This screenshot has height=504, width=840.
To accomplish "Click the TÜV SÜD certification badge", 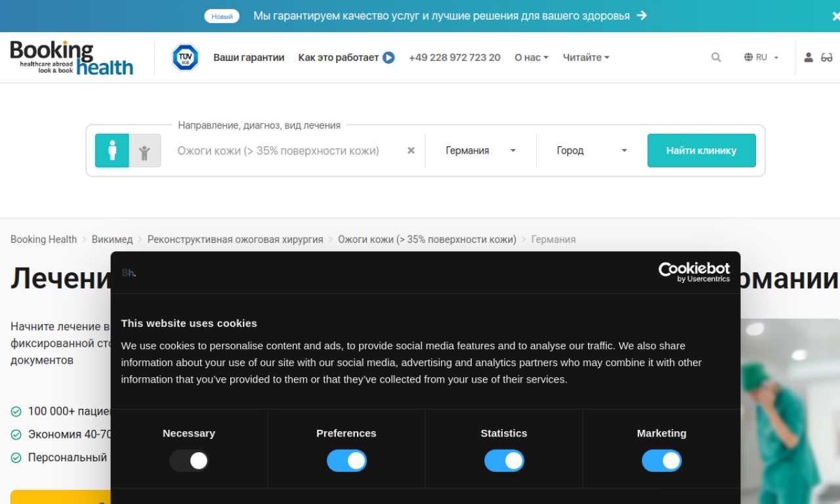I will point(185,58).
